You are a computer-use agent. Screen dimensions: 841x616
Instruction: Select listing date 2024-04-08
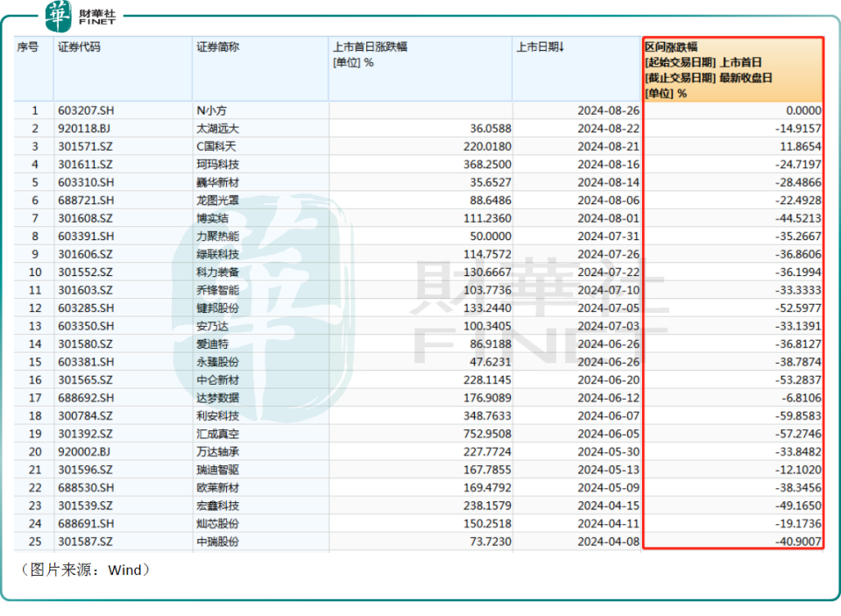tap(609, 542)
